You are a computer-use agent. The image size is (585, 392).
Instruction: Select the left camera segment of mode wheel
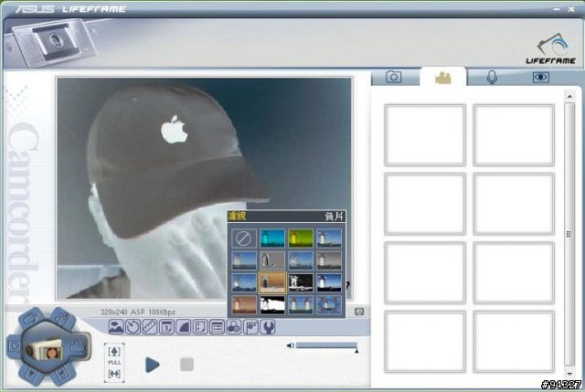click(x=15, y=346)
